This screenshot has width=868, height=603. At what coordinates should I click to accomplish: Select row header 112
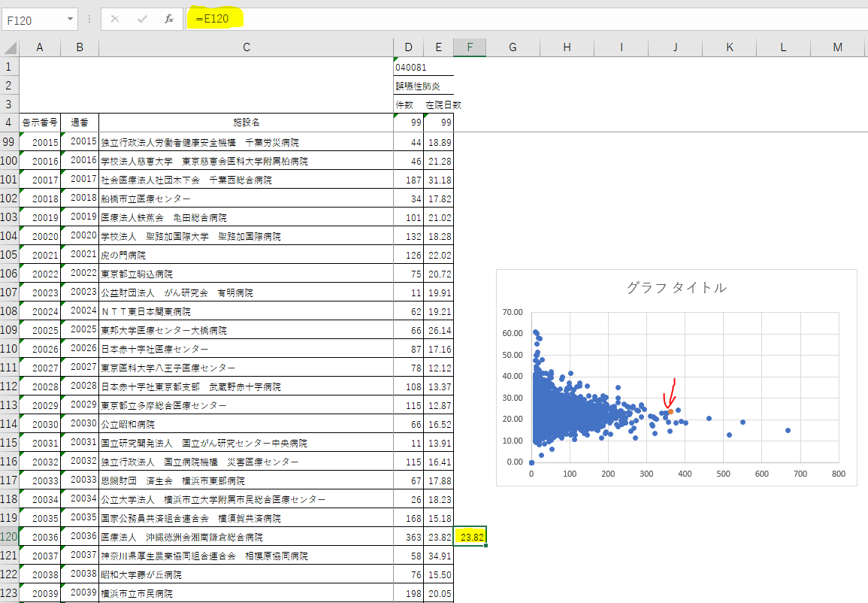point(9,386)
